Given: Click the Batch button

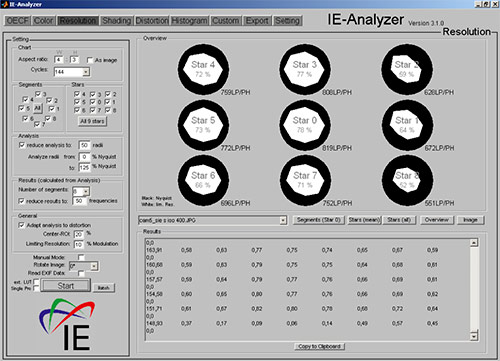Looking at the screenshot, I should point(104,287).
